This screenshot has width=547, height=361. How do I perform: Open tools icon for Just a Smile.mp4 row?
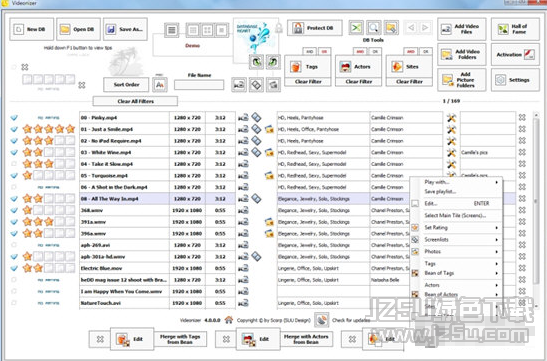tap(451, 129)
